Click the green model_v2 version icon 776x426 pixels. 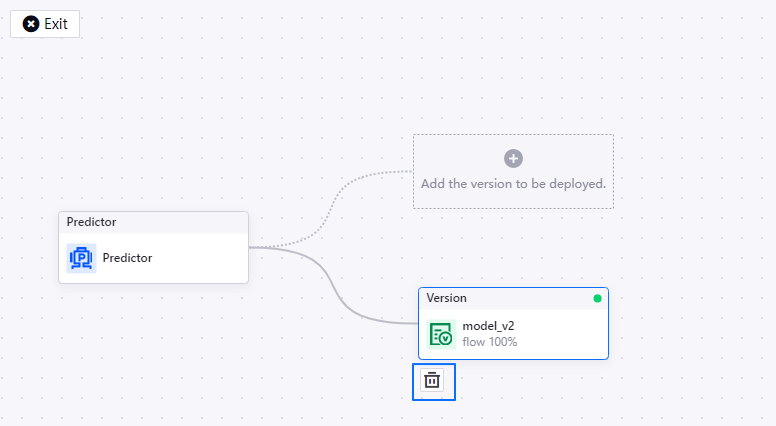[x=440, y=334]
